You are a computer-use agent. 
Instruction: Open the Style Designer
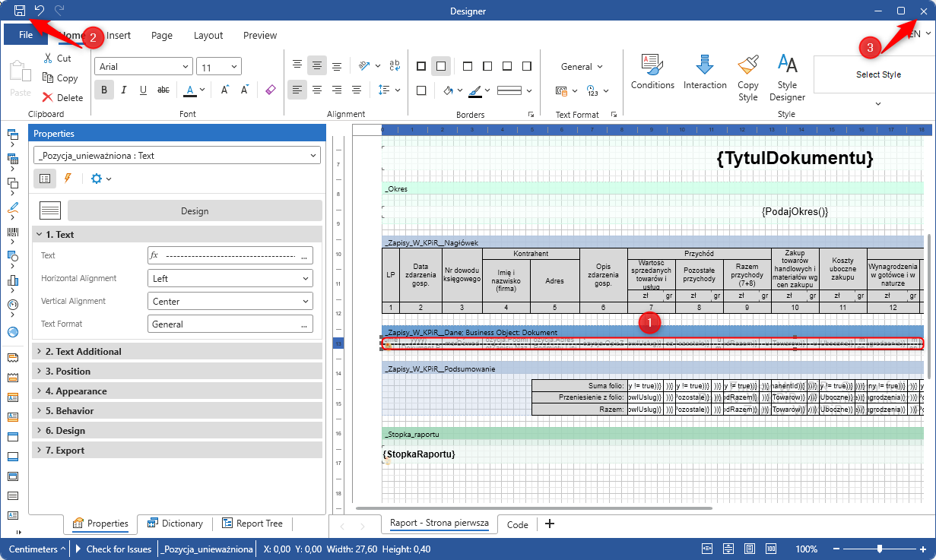coord(787,78)
